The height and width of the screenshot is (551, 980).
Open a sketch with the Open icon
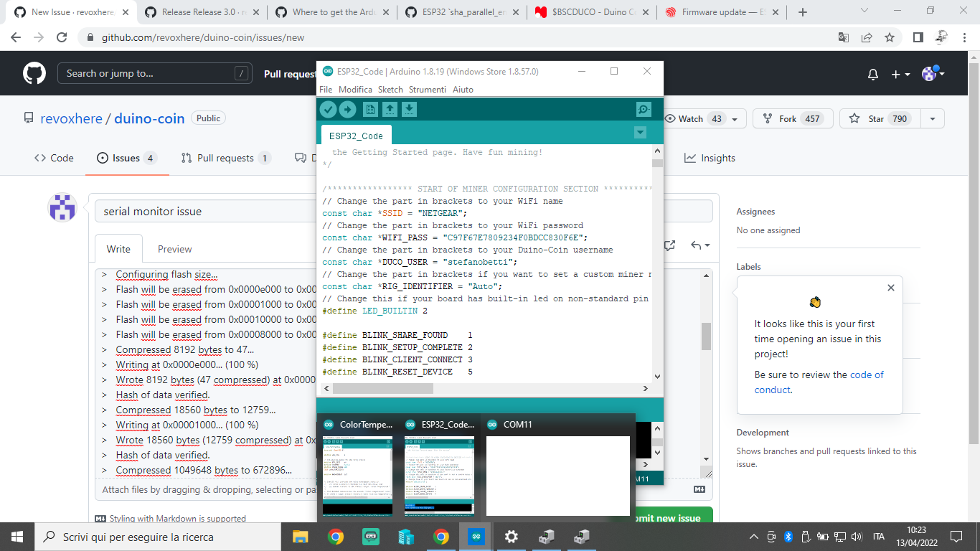coord(390,109)
